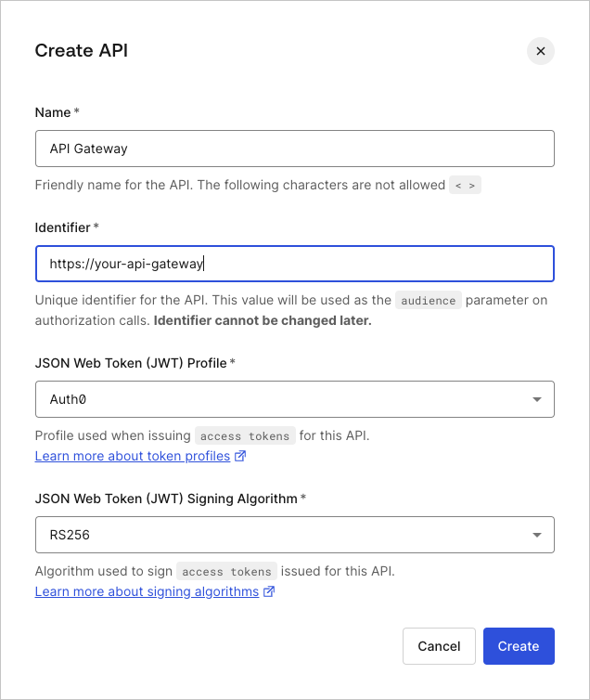Click the Identifier input field
This screenshot has height=700, width=590.
point(295,264)
